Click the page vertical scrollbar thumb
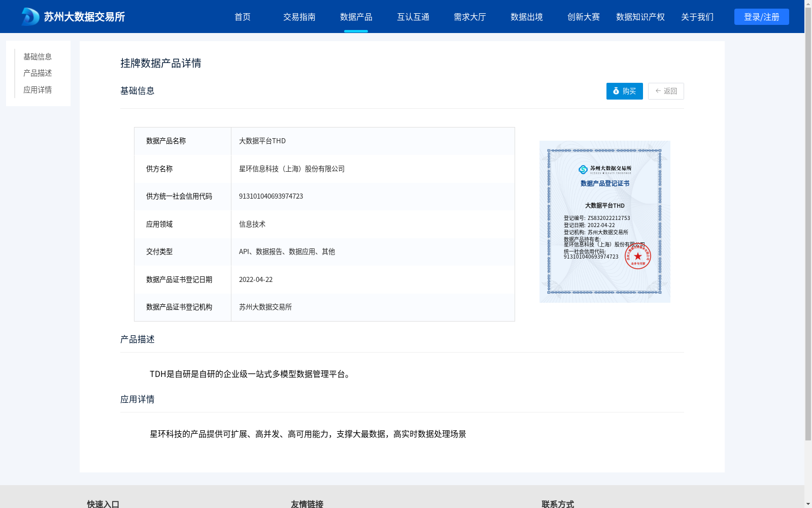This screenshot has height=508, width=812. click(808, 224)
